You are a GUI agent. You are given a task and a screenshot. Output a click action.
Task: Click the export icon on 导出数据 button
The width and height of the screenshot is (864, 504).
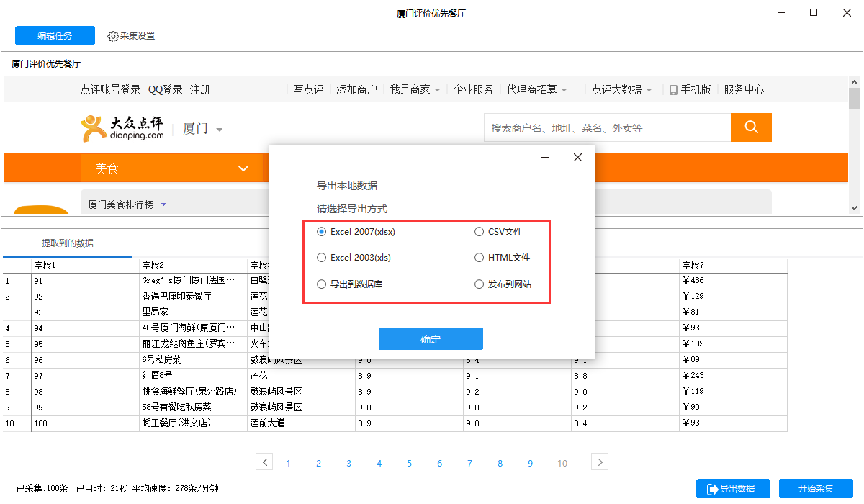[x=713, y=488]
